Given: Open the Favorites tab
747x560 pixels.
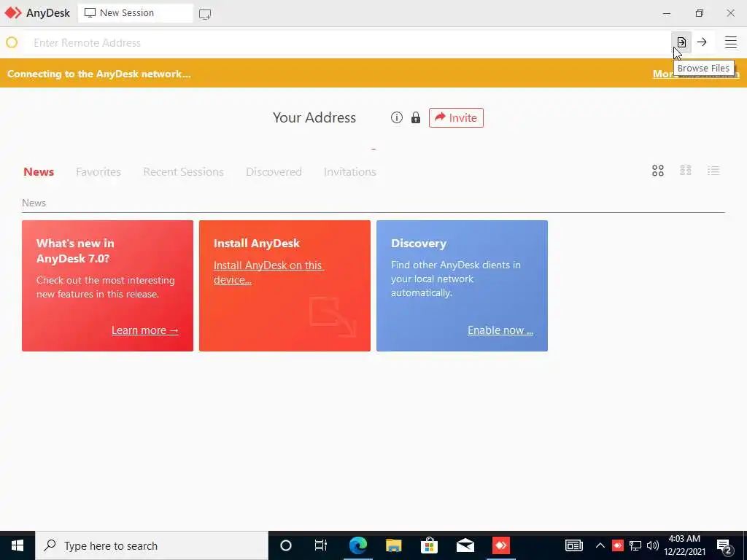Looking at the screenshot, I should 98,172.
